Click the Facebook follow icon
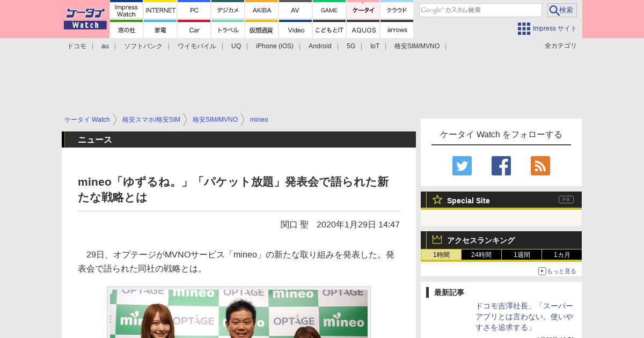Screen dimensions: 644x338 pyautogui.click(x=501, y=166)
